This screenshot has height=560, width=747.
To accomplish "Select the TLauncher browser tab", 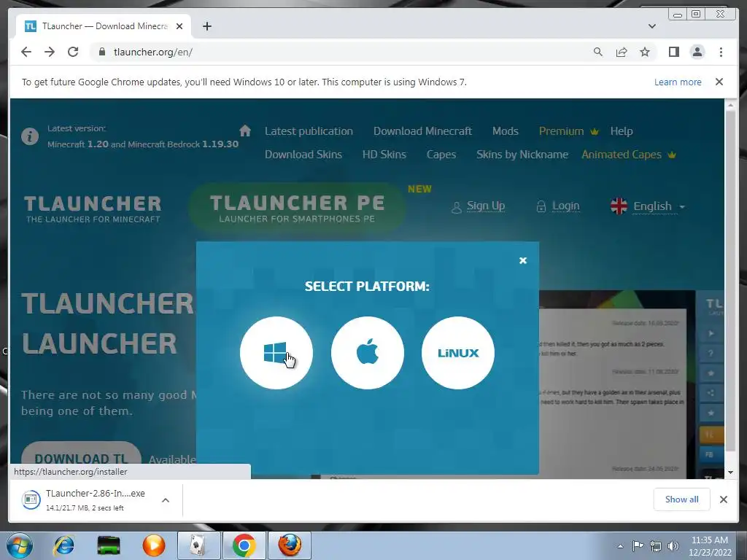I will click(x=104, y=26).
